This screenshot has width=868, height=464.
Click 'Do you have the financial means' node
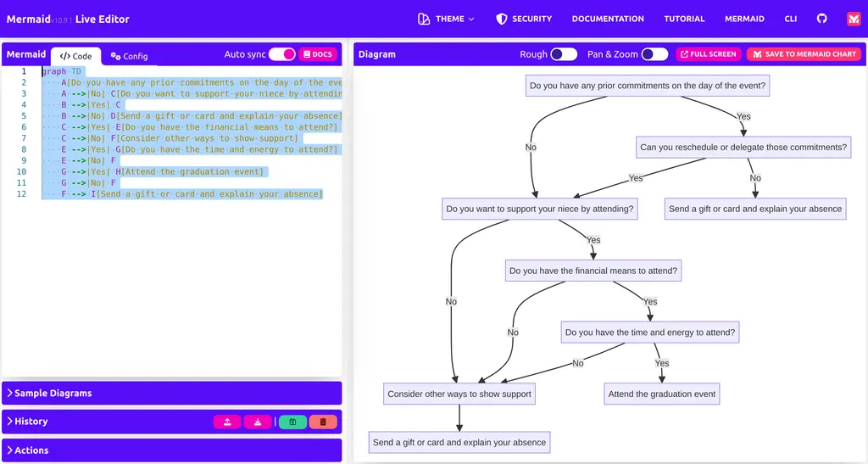593,271
